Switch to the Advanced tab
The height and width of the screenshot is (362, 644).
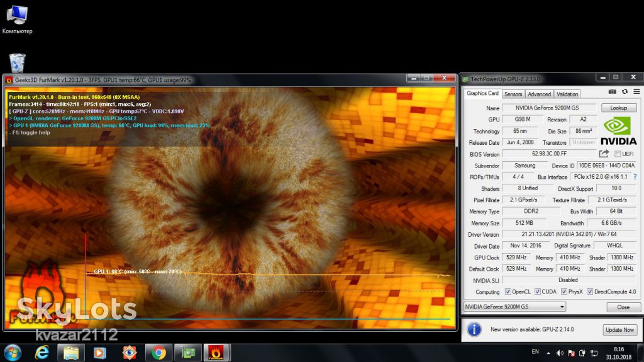[539, 94]
